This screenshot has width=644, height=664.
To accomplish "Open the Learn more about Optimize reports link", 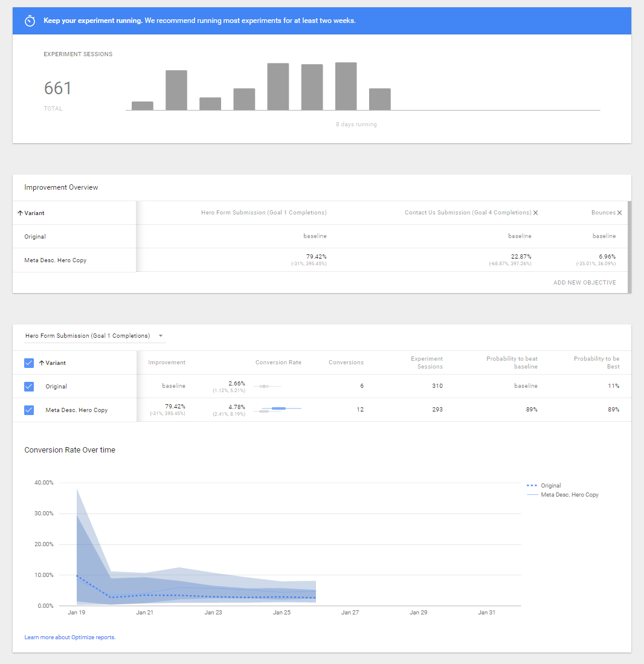I will click(x=70, y=637).
